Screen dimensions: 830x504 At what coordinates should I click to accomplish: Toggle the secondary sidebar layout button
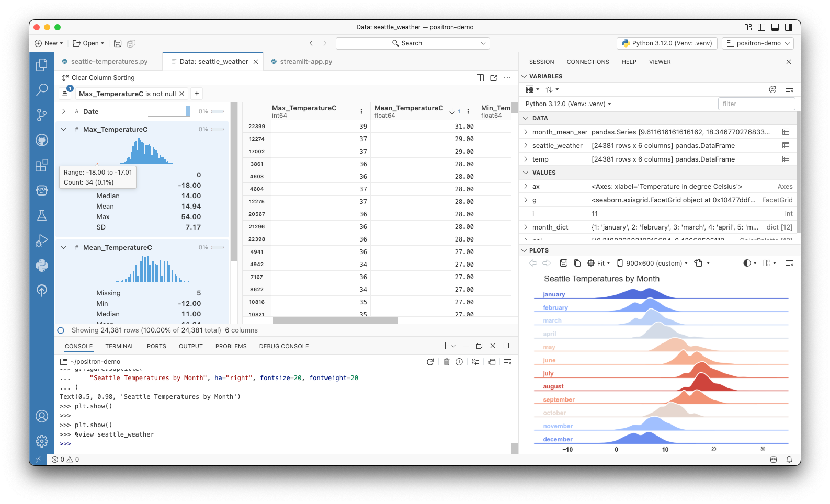tap(789, 27)
